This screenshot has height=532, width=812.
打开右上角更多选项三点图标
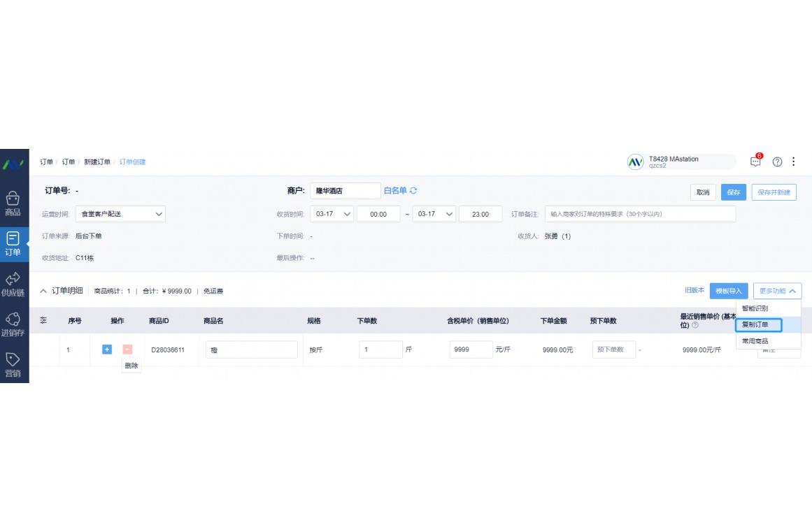[x=794, y=161]
